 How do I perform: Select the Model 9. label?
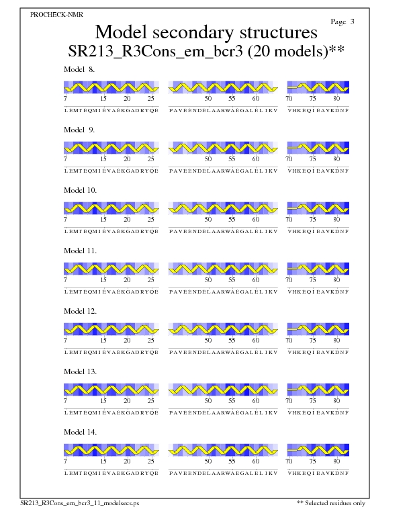[79, 130]
